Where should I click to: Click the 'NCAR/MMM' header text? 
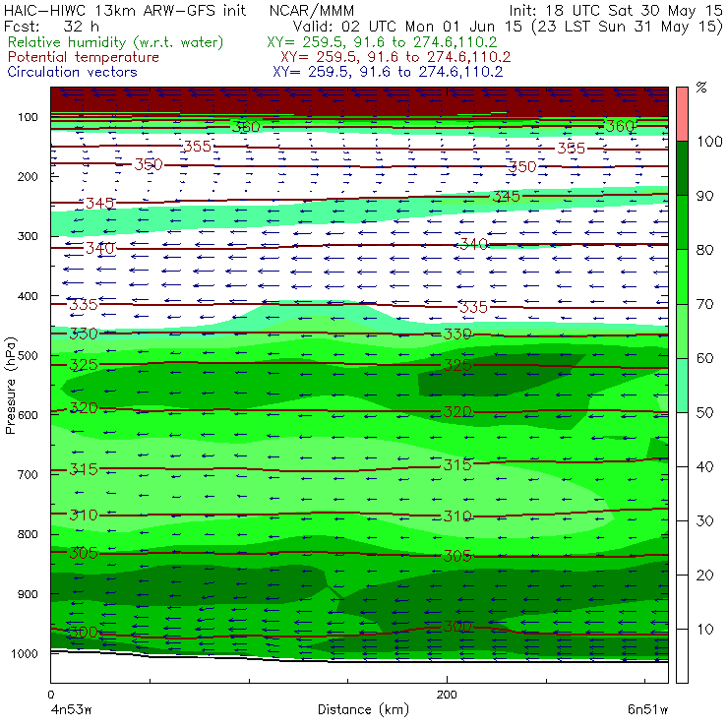[312, 11]
